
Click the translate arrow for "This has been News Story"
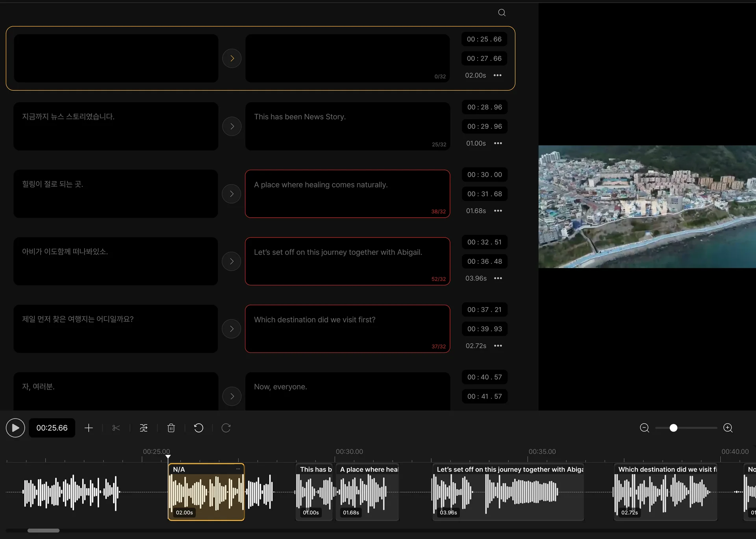click(232, 126)
